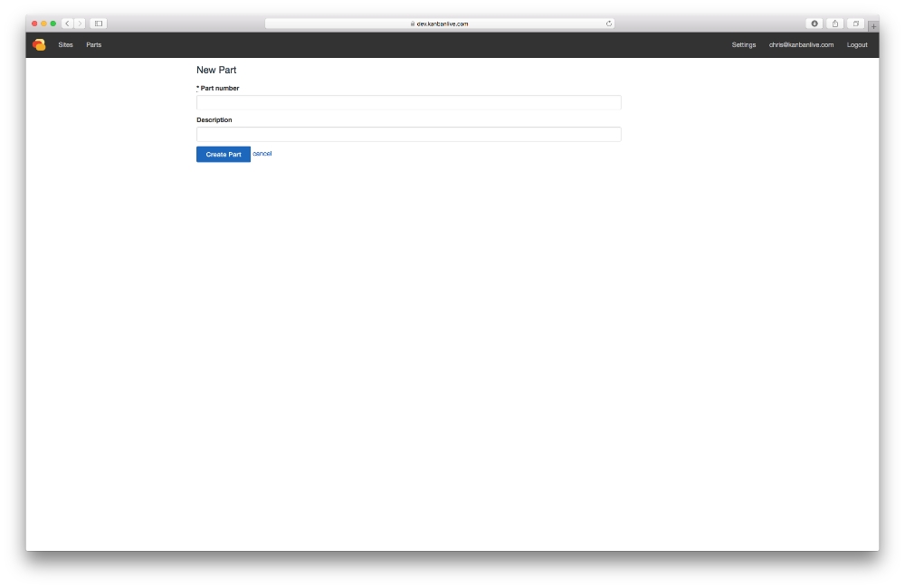The width and height of the screenshot is (905, 588).
Task: Open the Sites menu item
Action: pyautogui.click(x=66, y=45)
